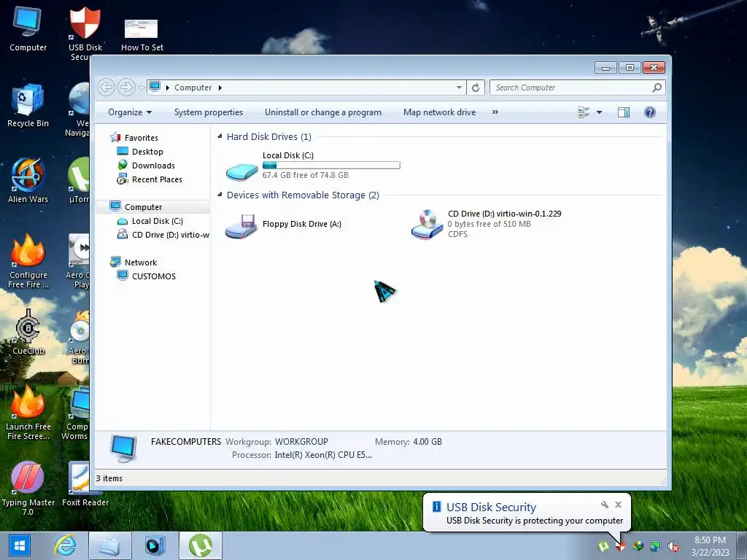Screen dimensions: 747x560
Task: Click the Explorer Forward arrow button
Action: point(126,87)
